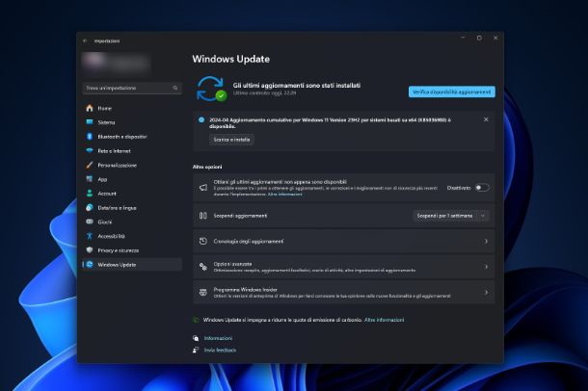The height and width of the screenshot is (391, 588).
Task: Click the Informazioni help icon
Action: tap(196, 338)
